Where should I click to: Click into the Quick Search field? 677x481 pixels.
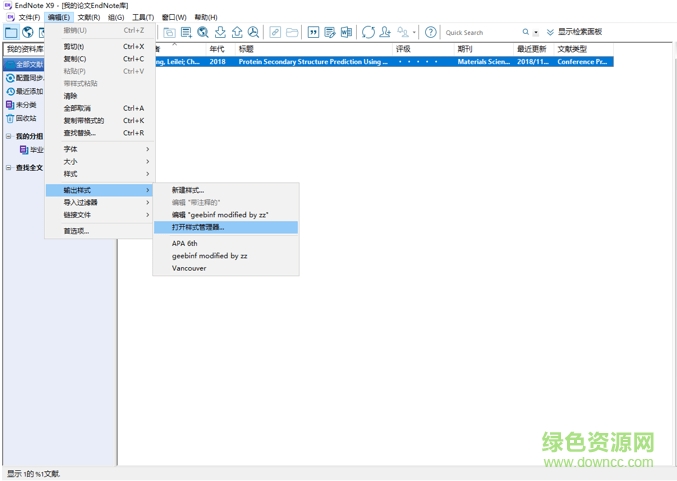[x=481, y=33]
